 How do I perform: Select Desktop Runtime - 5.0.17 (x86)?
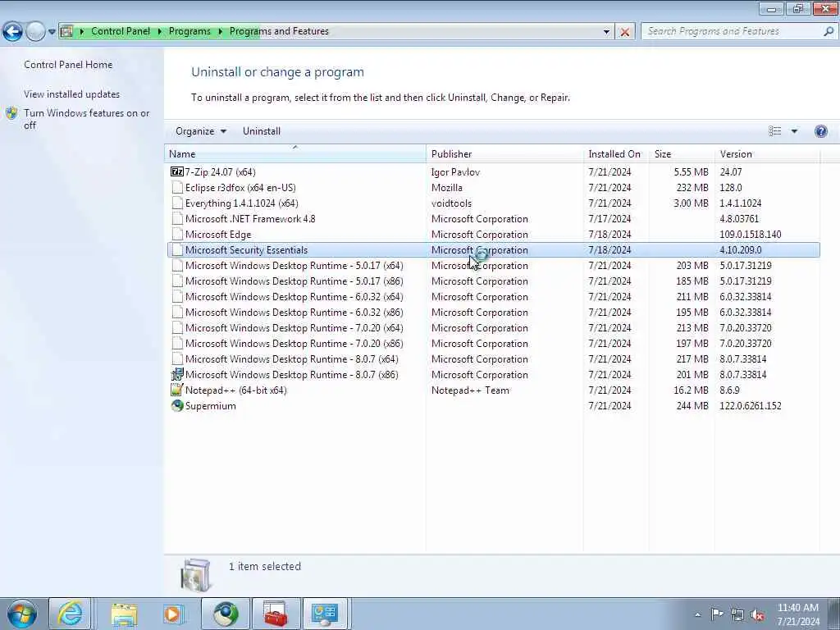tap(493, 281)
